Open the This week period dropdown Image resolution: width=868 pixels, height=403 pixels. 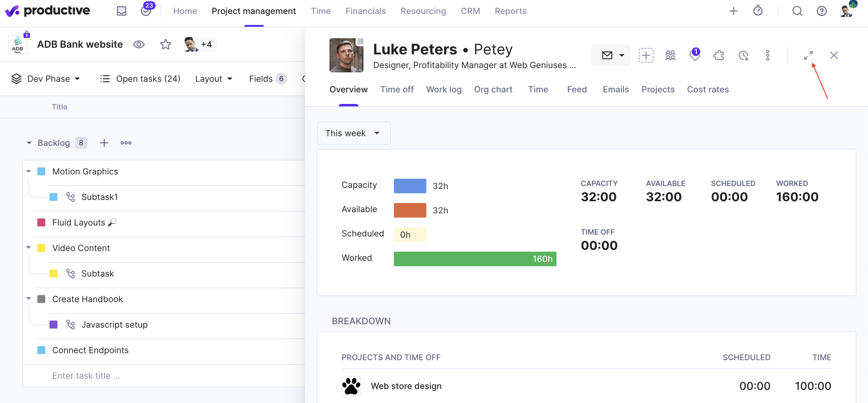pos(353,133)
